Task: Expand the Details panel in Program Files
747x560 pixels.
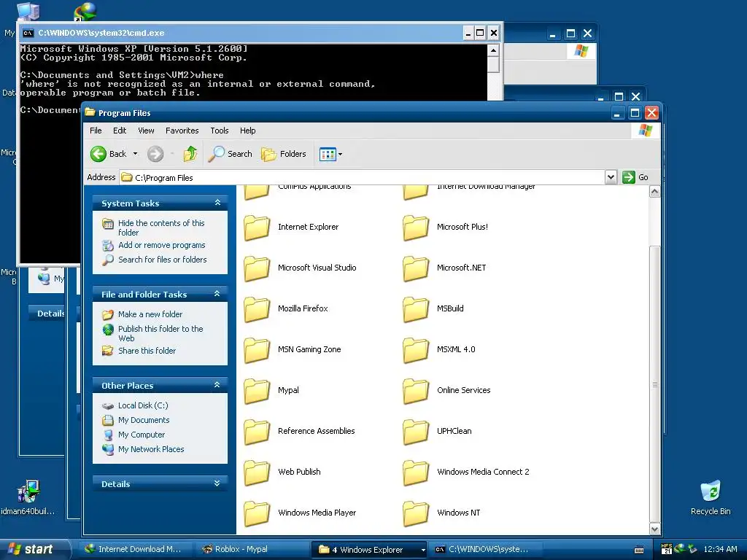Action: [x=217, y=483]
